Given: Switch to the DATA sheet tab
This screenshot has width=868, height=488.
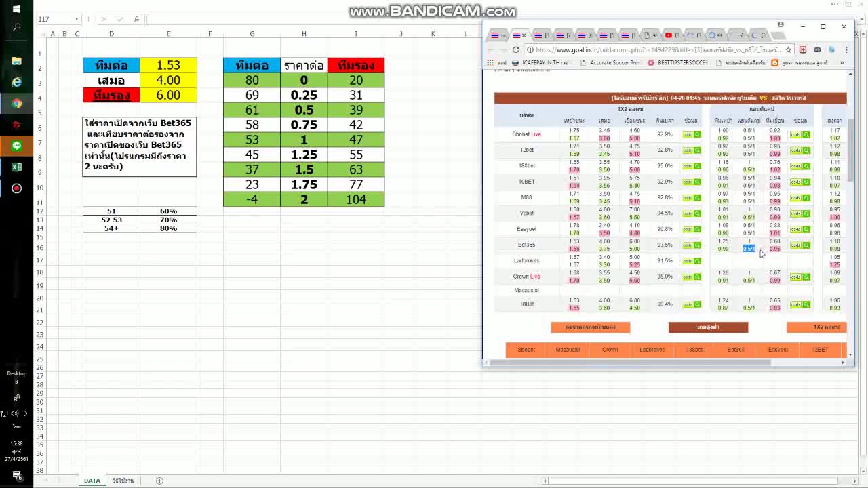Looking at the screenshot, I should pos(92,481).
